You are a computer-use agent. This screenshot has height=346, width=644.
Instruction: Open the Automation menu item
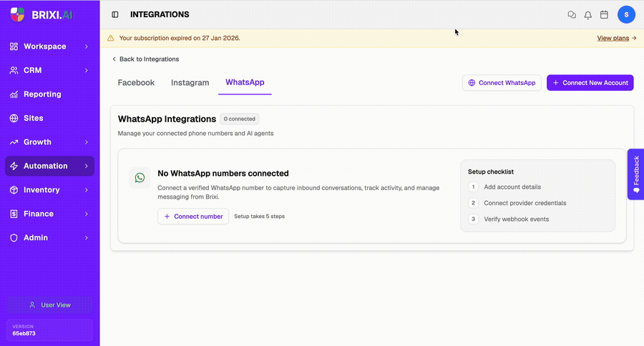coord(49,167)
